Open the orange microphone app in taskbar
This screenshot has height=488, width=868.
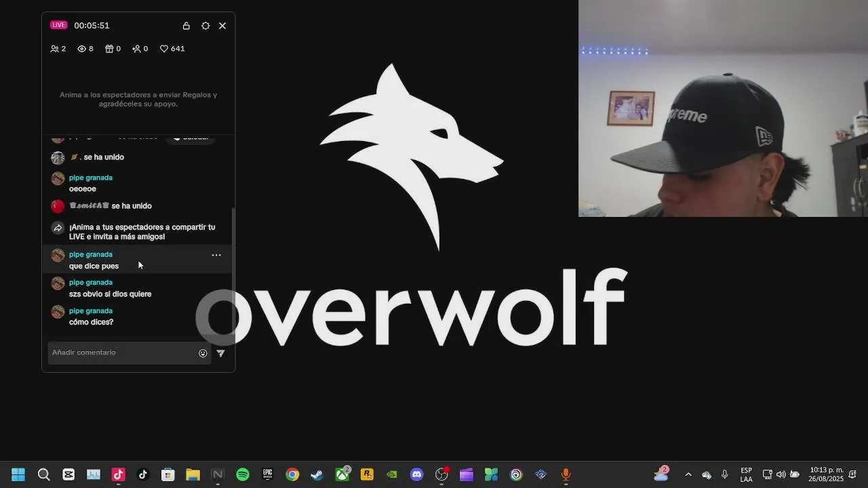click(x=566, y=474)
